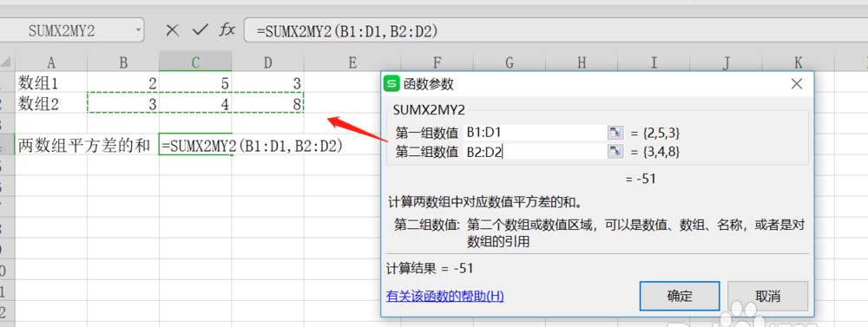Confirm formula with the checkmark icon

[200, 30]
